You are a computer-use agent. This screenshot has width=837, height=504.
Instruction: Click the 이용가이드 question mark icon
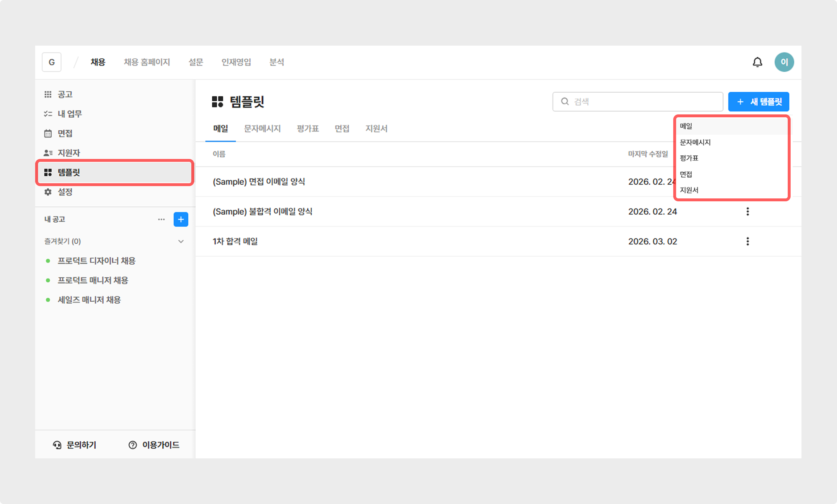(133, 445)
